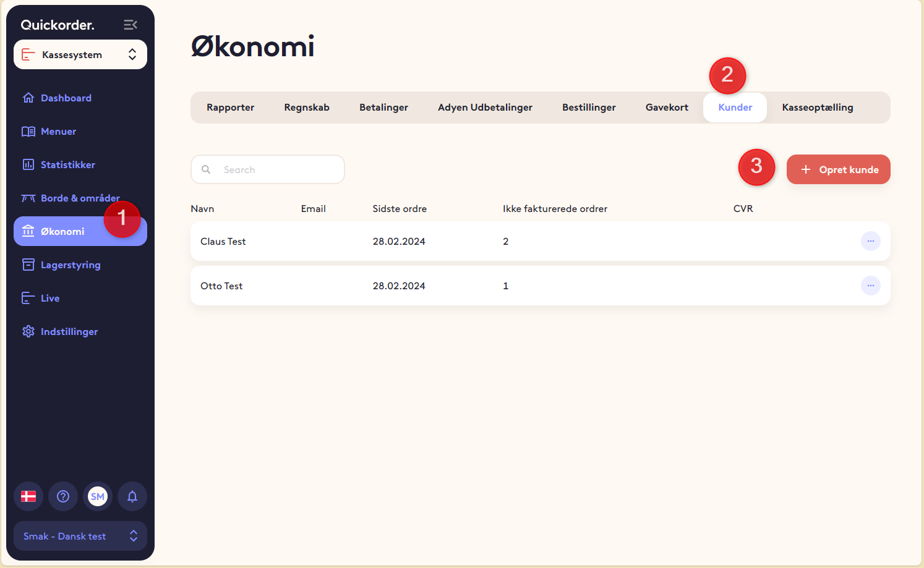
Task: Open Indstillinger settings
Action: 69,331
